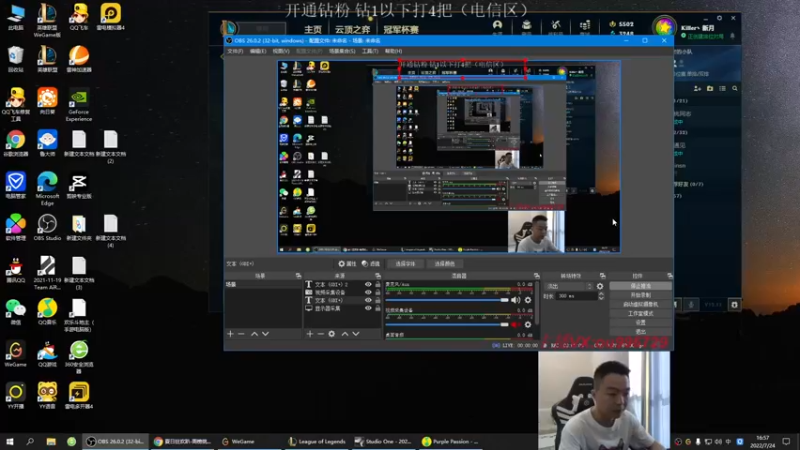
Task: Click 选择字体 button in source toolbar
Action: [x=405, y=264]
